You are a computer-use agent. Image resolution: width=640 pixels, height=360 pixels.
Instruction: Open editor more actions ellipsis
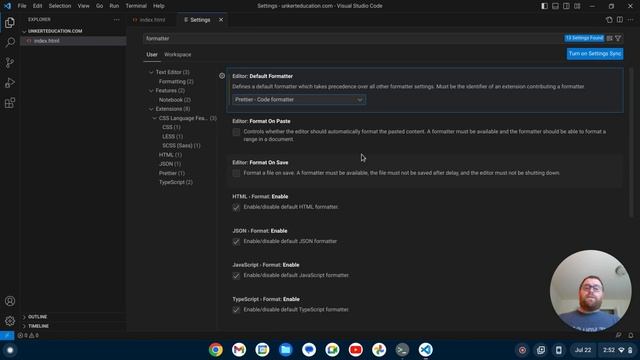pos(631,20)
